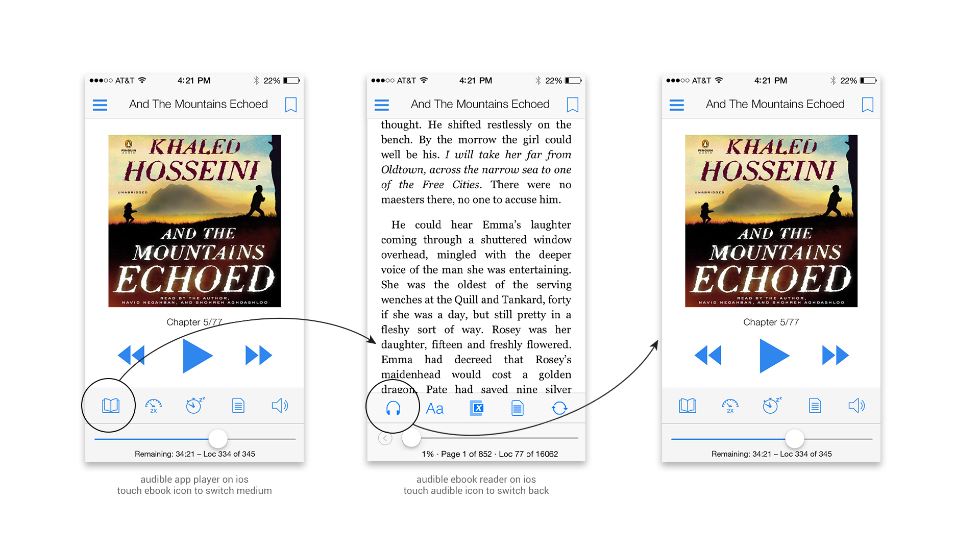Viewport: 980px width, 551px height.
Task: Tap the back chevron beside reader progress bar
Action: [x=385, y=438]
